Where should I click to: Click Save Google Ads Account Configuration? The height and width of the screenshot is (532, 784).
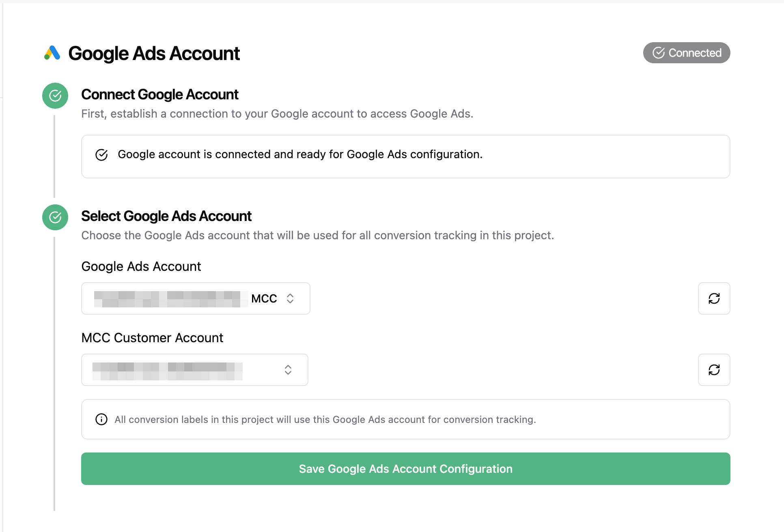click(405, 468)
